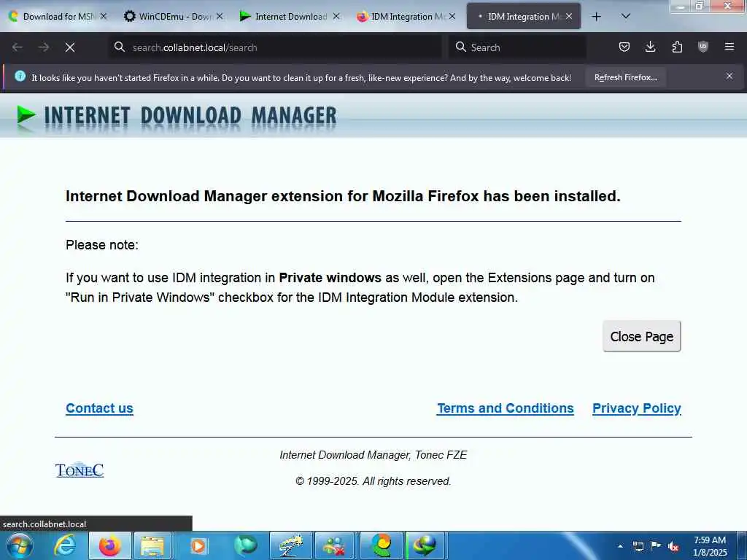Image resolution: width=747 pixels, height=560 pixels.
Task: Open the uBlock Origin shield icon
Action: (x=703, y=47)
